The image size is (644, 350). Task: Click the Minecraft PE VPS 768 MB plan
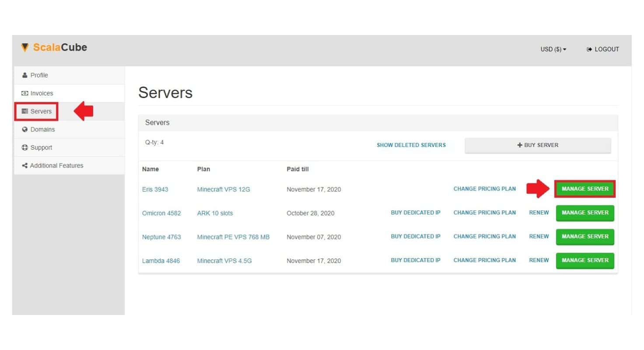coord(233,237)
